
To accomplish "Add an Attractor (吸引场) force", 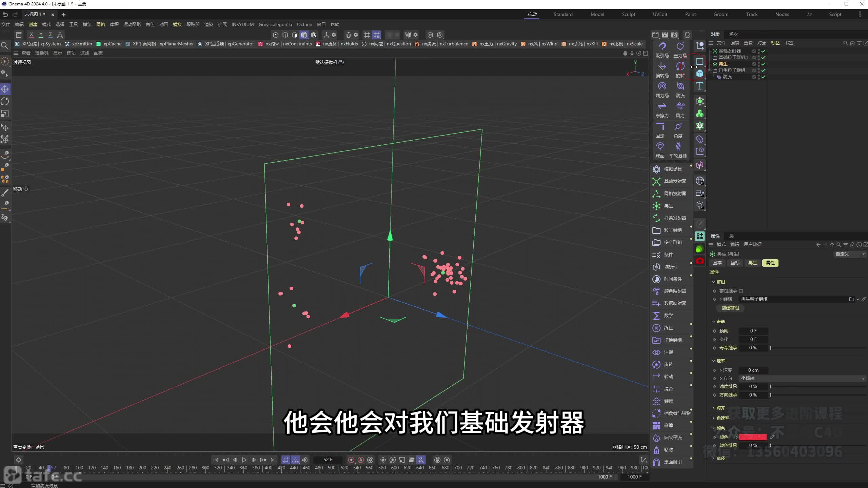I will [x=662, y=50].
